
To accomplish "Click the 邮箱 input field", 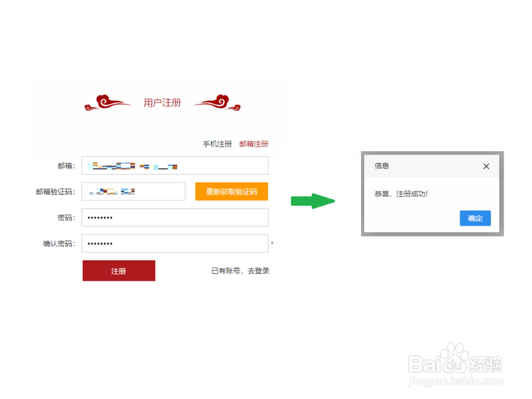I will [174, 165].
